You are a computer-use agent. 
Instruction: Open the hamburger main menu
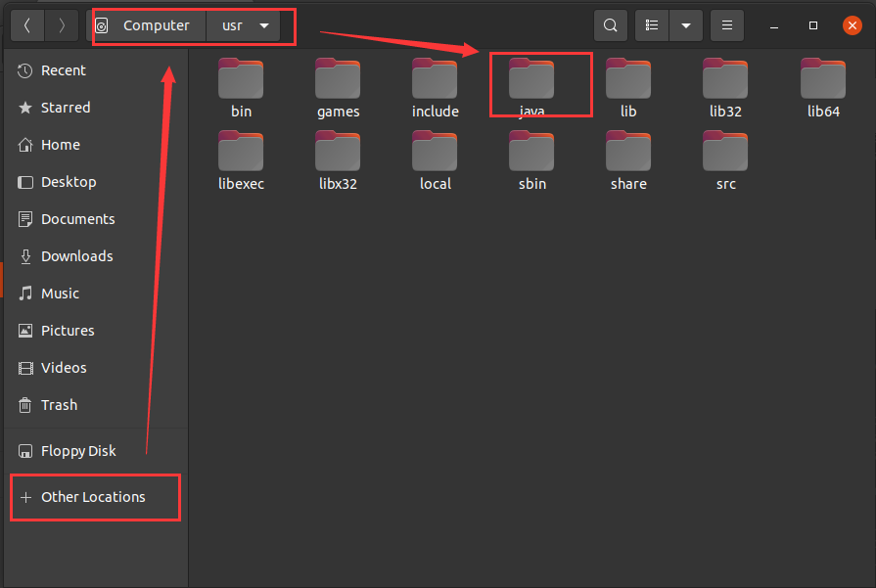[727, 25]
